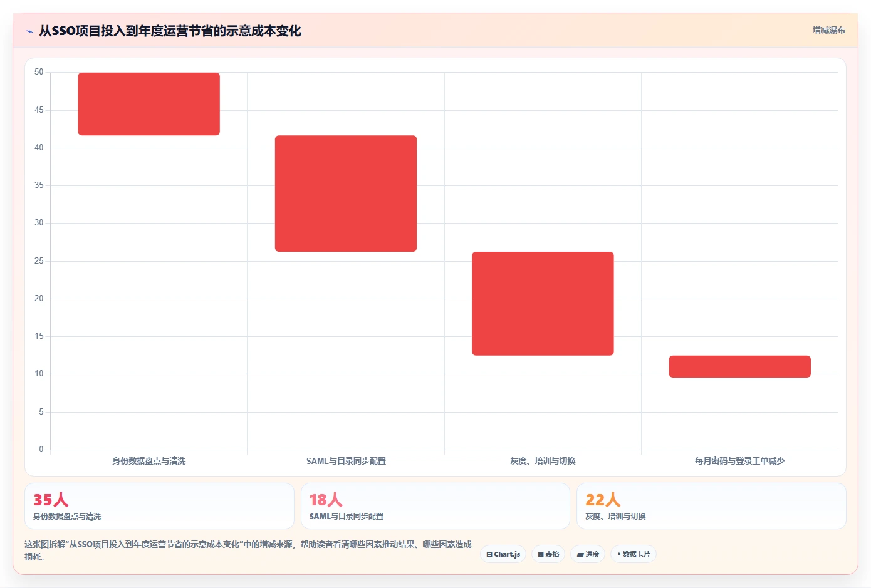This screenshot has height=588, width=871.
Task: Click y-axis tick label 25
Action: pyautogui.click(x=39, y=261)
